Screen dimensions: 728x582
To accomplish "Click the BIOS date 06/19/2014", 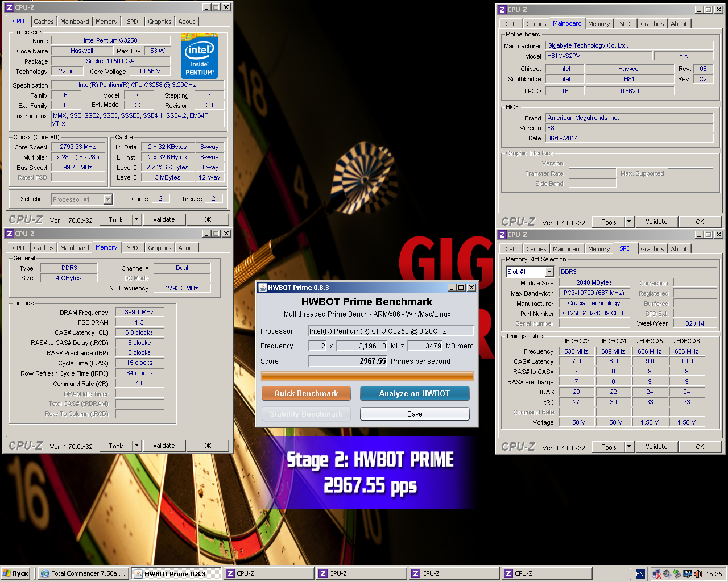I will 629,138.
